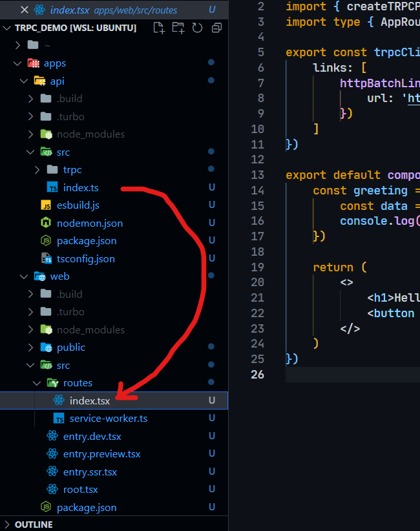The image size is (420, 531).
Task: Place cursor on the 'return (' line
Action: click(x=339, y=267)
